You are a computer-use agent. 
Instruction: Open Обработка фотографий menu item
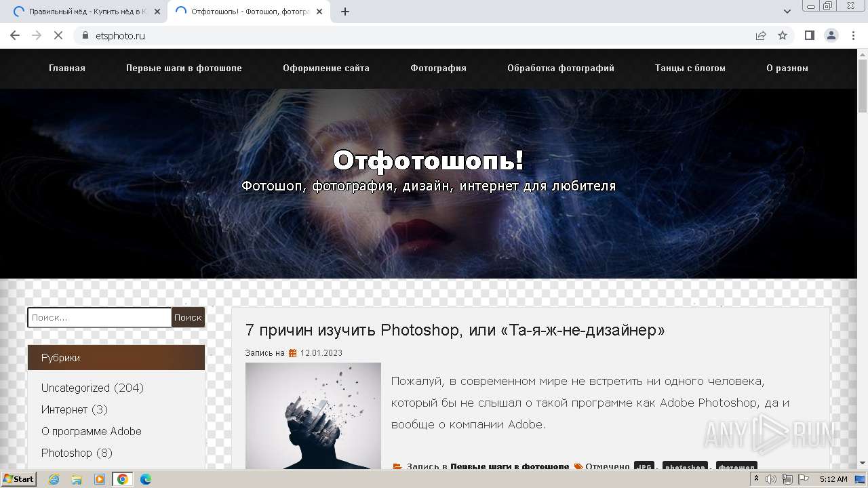(561, 68)
